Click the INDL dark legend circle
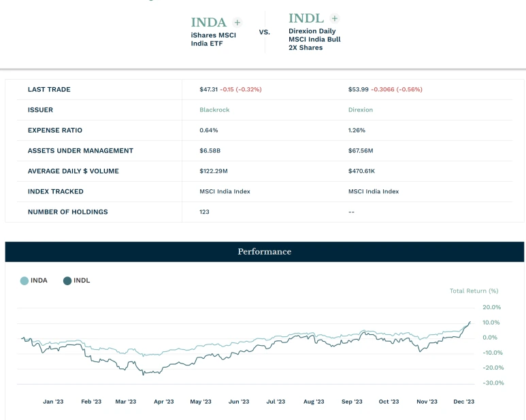The image size is (526, 420). tap(67, 280)
